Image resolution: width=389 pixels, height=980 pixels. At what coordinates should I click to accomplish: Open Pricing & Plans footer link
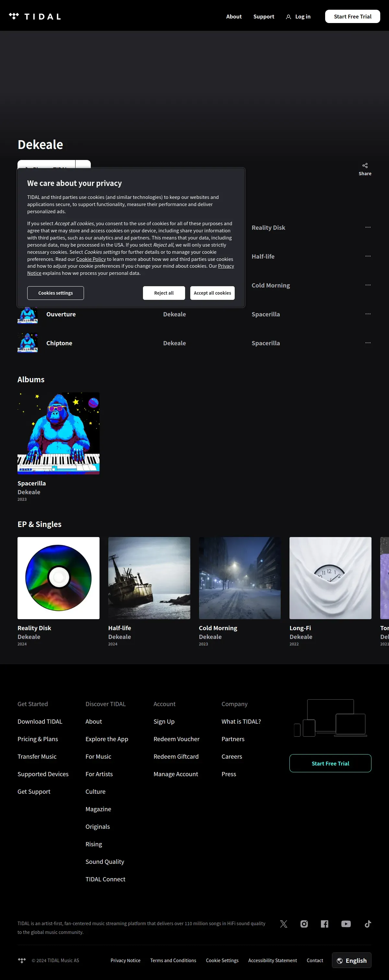[x=38, y=739]
